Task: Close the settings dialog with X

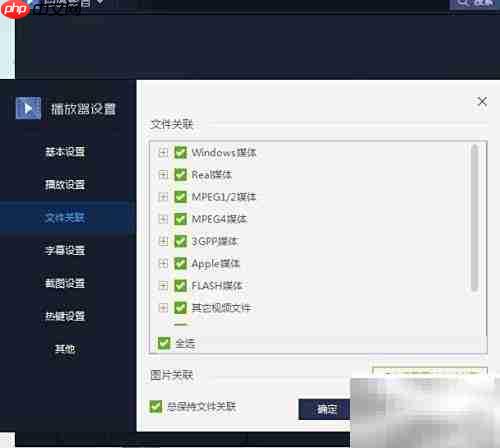Action: (482, 101)
